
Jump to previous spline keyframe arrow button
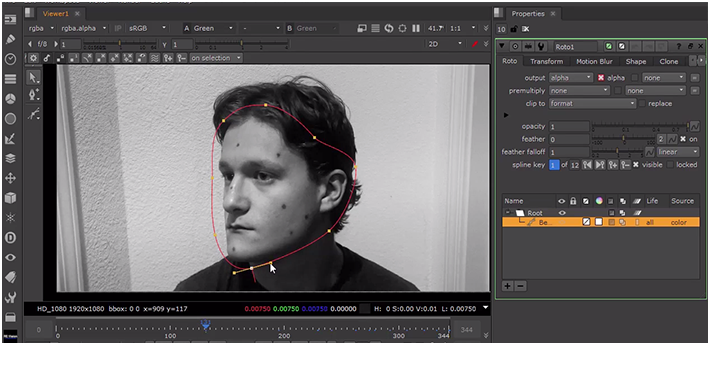click(587, 165)
